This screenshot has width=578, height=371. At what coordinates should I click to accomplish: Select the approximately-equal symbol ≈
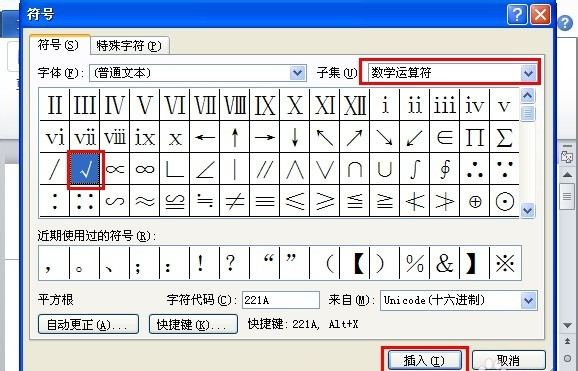pos(145,201)
